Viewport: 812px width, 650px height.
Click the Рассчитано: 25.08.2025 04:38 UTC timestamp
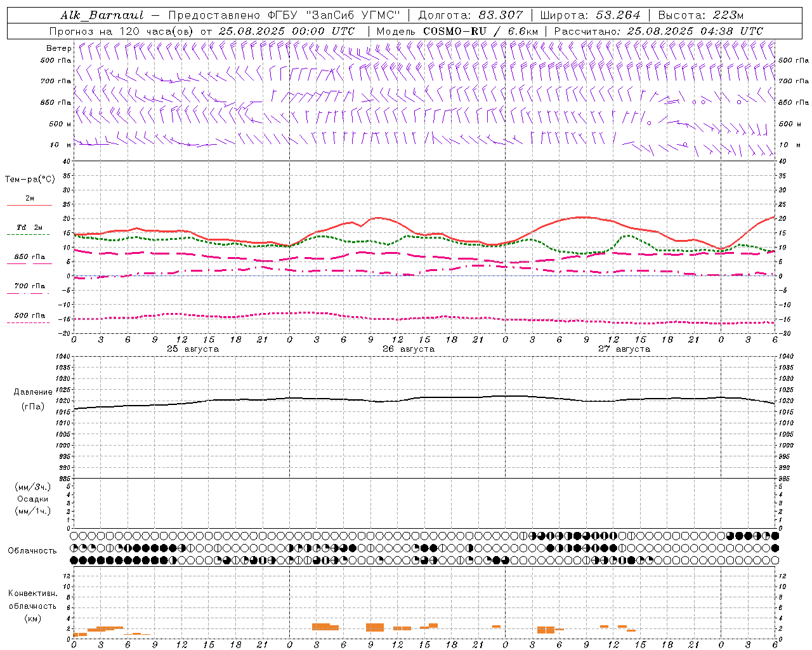tap(658, 31)
